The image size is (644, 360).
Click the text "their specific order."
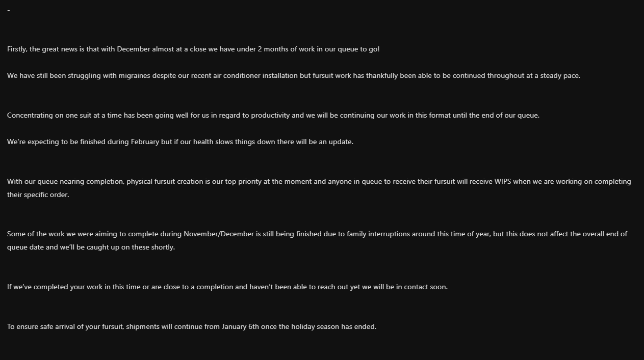click(38, 195)
